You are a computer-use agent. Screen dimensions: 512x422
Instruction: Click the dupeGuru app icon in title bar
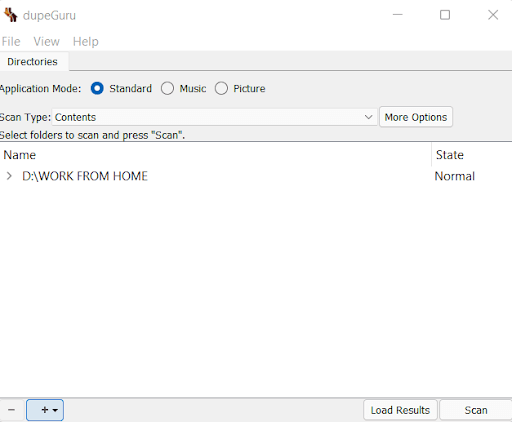coord(10,15)
